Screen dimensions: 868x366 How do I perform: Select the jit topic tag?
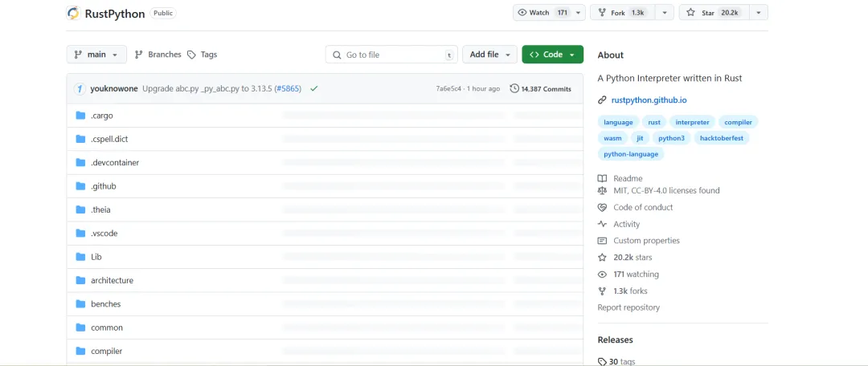[640, 138]
